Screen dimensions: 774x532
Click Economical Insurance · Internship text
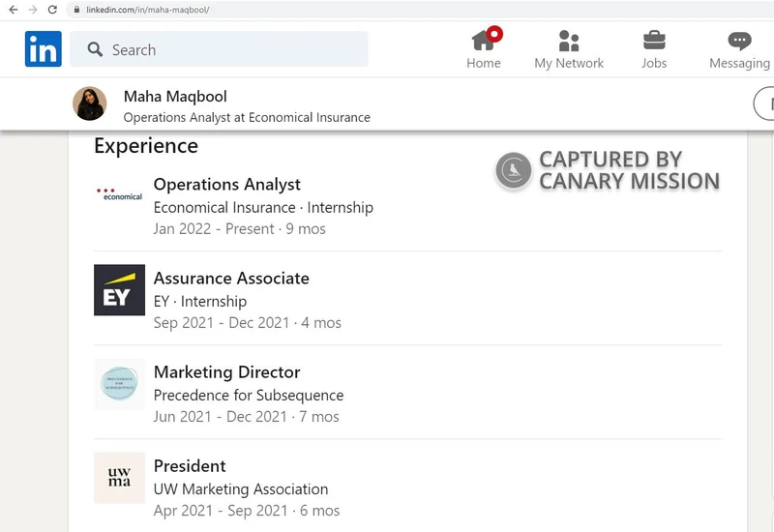(x=263, y=207)
